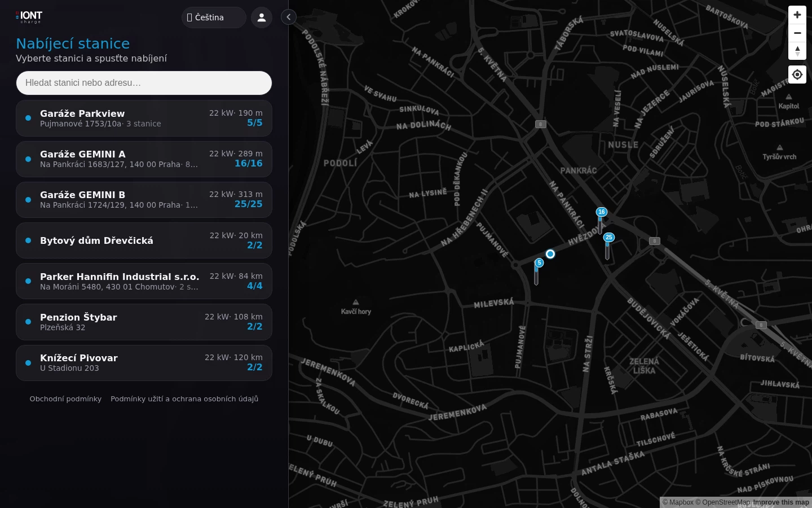Click the 16/16 availability count
This screenshot has height=508, width=812.
249,164
